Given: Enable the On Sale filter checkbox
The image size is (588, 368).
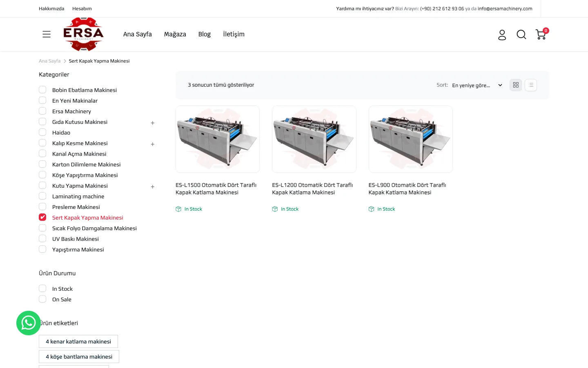Looking at the screenshot, I should (42, 299).
